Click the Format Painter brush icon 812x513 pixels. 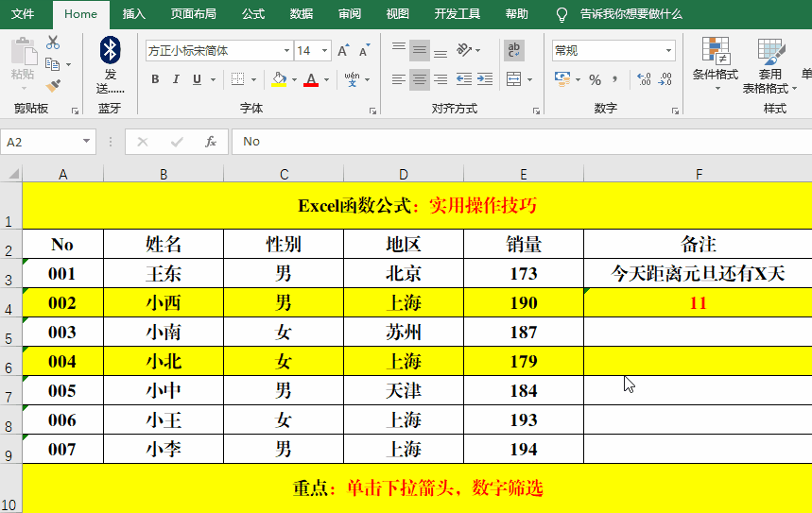52,86
